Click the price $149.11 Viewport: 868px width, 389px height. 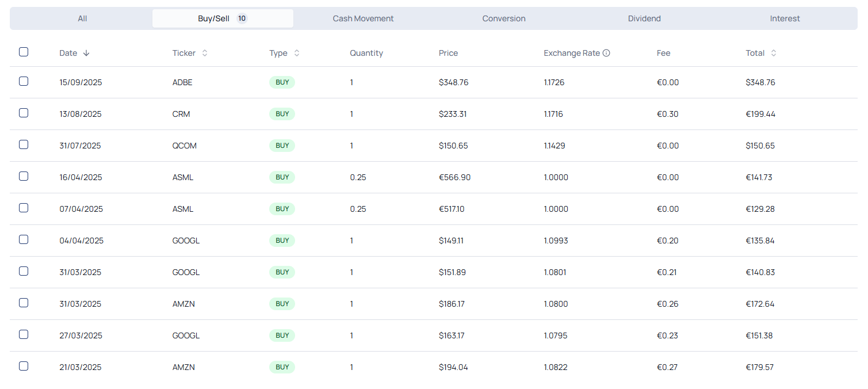tap(451, 241)
